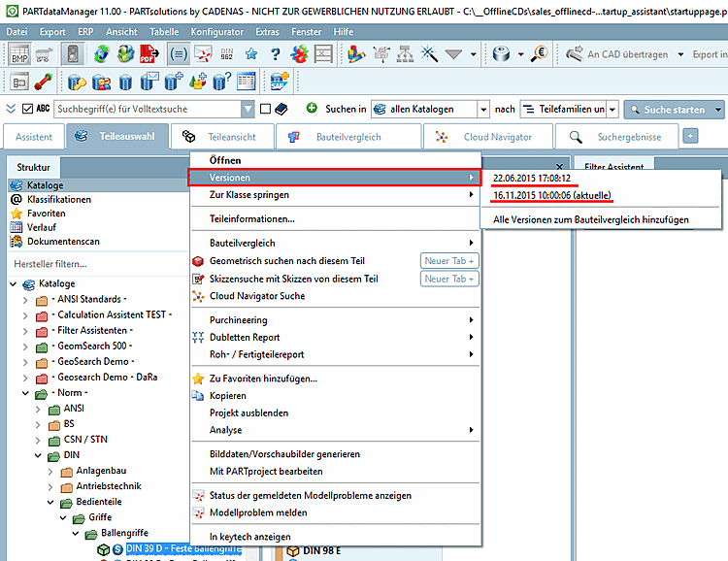The height and width of the screenshot is (561, 728).
Task: Toggle the checkbox next to book icon
Action: (266, 109)
